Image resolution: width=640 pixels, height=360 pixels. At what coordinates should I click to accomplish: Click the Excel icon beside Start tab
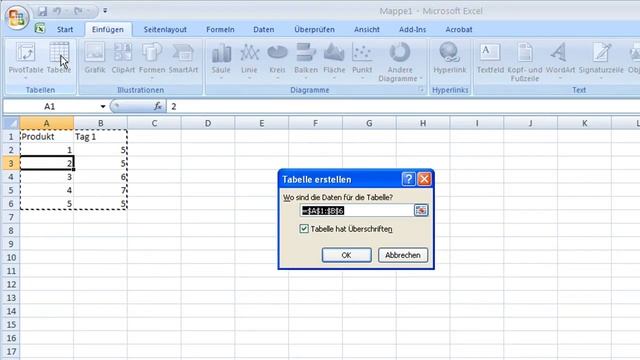click(40, 29)
